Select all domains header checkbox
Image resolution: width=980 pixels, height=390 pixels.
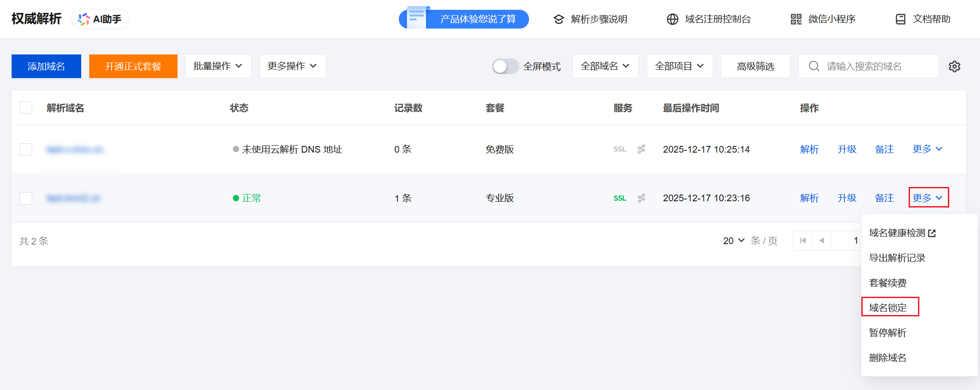(26, 108)
